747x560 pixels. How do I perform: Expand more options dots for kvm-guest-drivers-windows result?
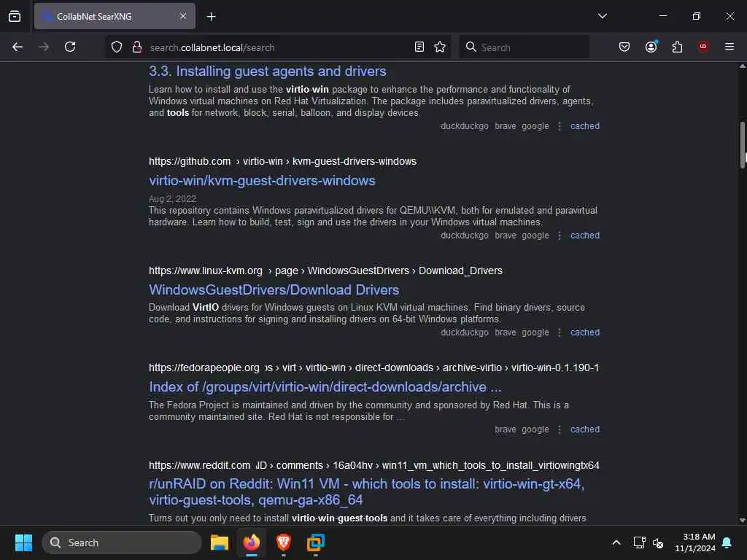pyautogui.click(x=560, y=236)
